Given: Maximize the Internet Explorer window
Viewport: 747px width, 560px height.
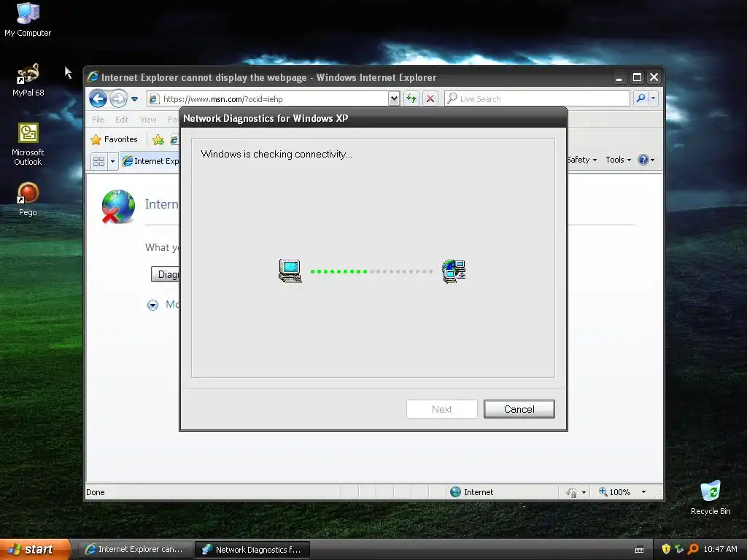Looking at the screenshot, I should click(637, 77).
